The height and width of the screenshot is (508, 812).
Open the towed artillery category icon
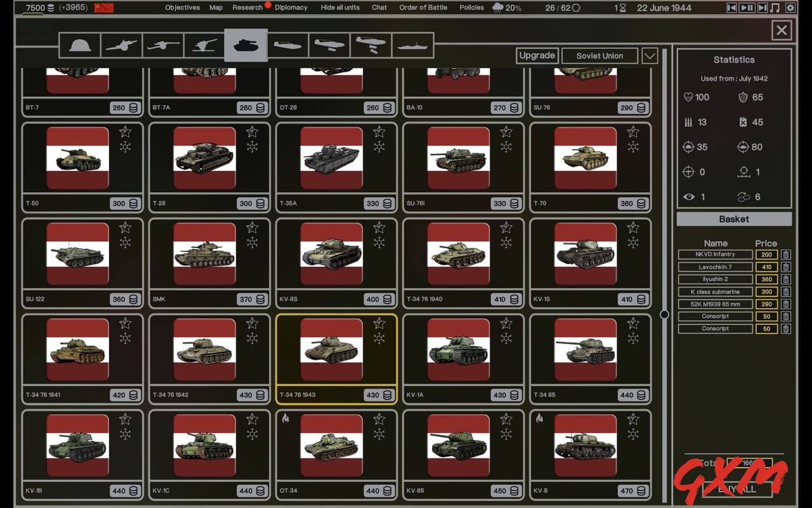click(121, 45)
